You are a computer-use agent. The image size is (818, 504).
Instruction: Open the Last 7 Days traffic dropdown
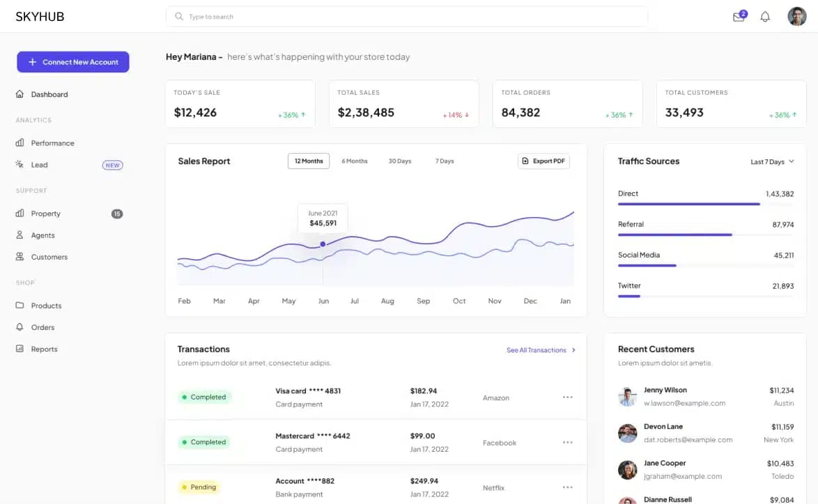click(x=771, y=161)
